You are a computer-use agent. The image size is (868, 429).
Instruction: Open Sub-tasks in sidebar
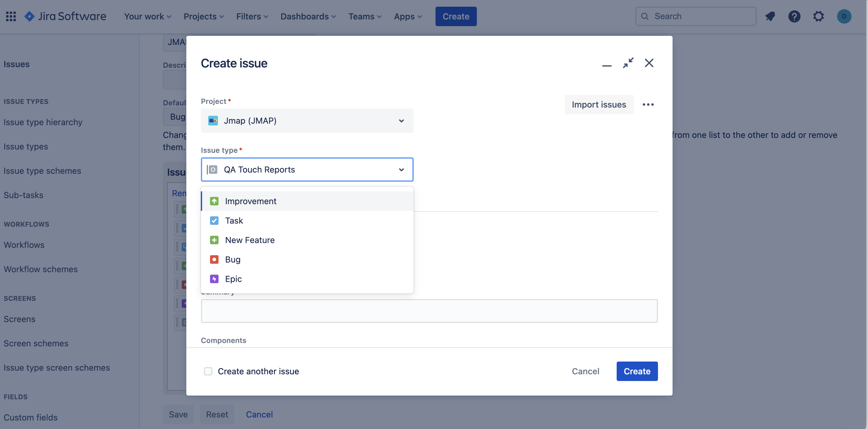click(x=23, y=195)
